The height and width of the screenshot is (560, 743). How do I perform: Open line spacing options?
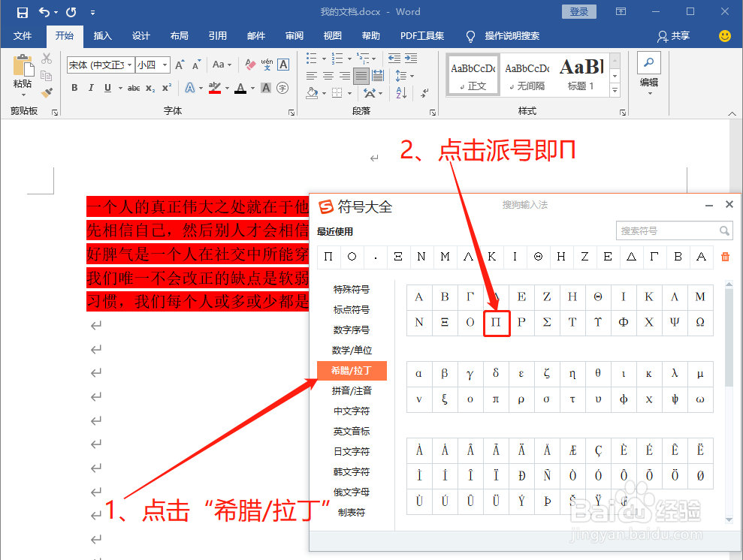pos(404,76)
